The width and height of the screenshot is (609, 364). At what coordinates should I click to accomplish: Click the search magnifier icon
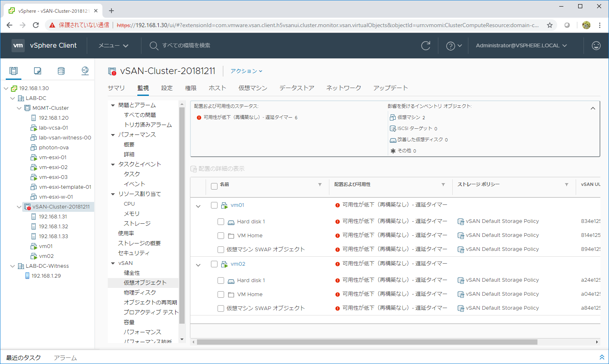(x=154, y=46)
